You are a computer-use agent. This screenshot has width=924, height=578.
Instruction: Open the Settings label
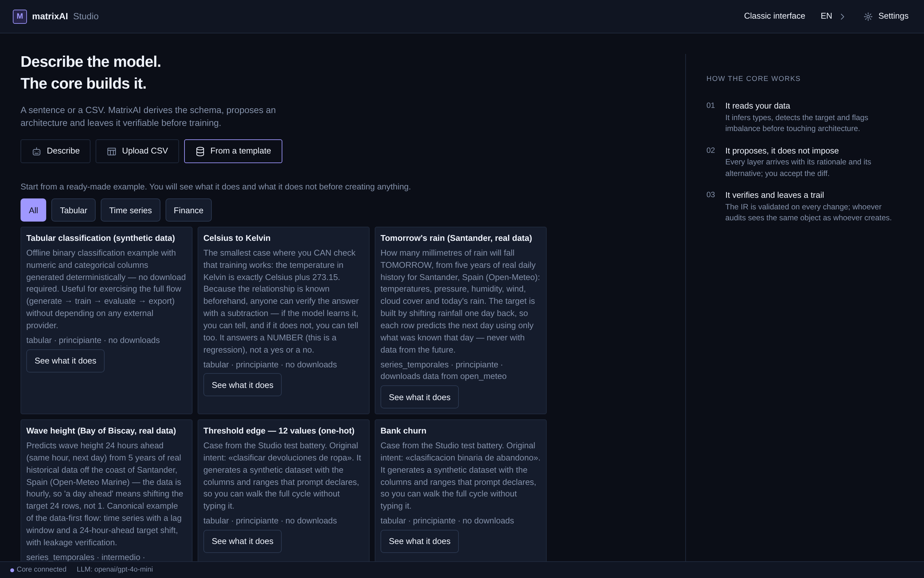(x=893, y=16)
